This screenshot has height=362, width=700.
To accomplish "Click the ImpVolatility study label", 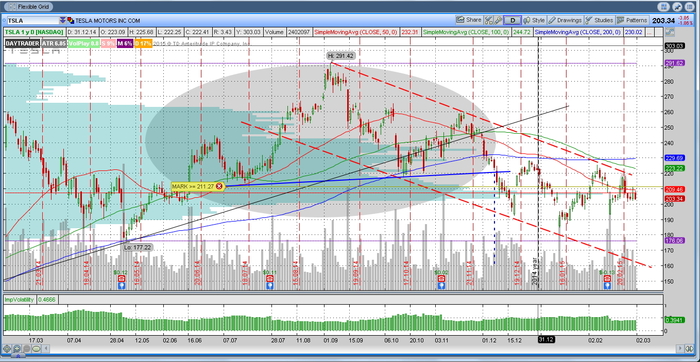I will point(19,300).
